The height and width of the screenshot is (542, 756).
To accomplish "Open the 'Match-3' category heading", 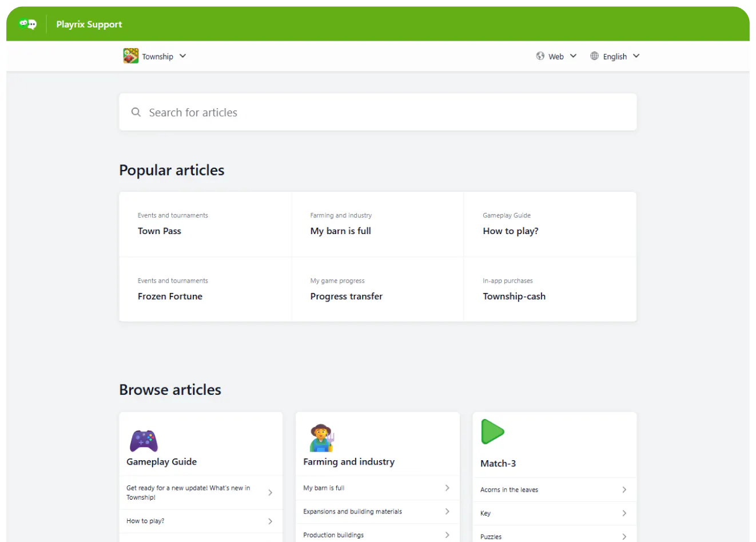I will point(498,464).
